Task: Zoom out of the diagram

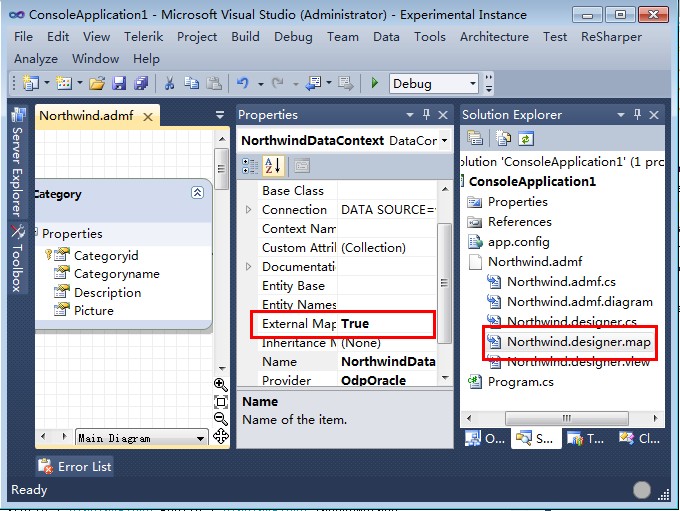Action: pyautogui.click(x=221, y=419)
